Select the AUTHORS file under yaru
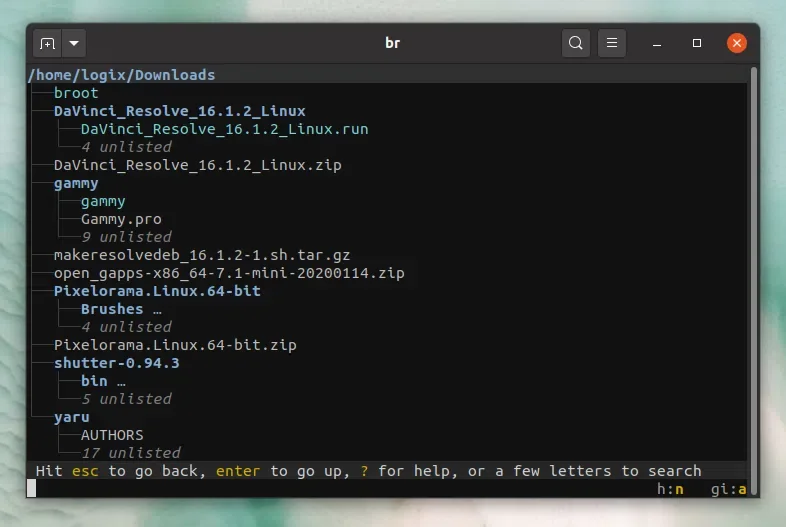 click(x=112, y=435)
